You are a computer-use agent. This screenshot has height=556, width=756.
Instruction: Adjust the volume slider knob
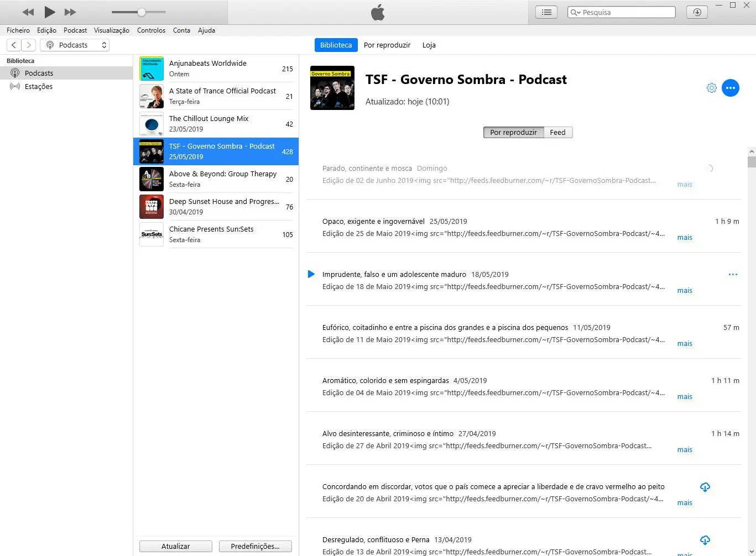pyautogui.click(x=142, y=12)
